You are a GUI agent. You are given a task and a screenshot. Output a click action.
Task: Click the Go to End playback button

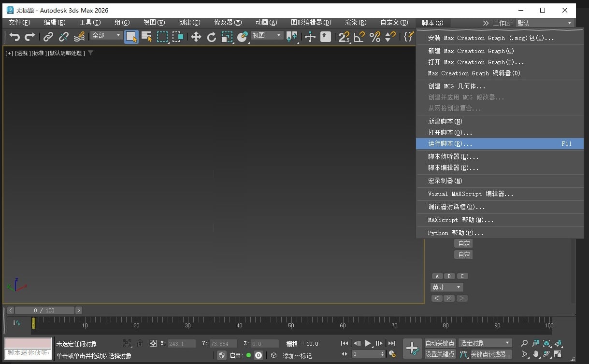392,343
